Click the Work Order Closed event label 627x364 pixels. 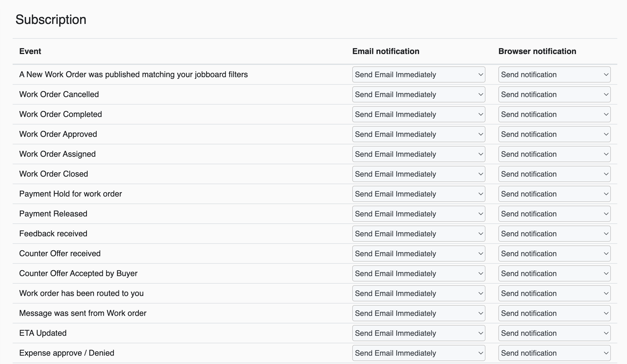[x=54, y=174]
